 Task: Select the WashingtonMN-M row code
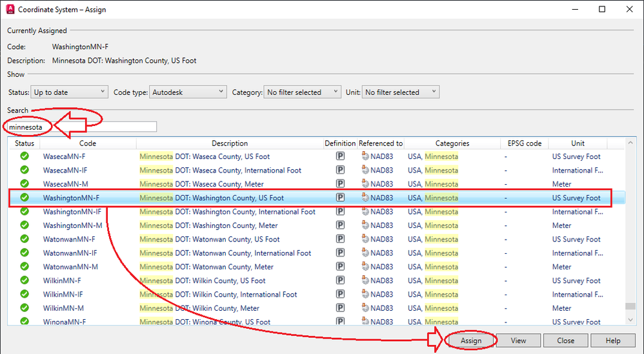point(72,225)
